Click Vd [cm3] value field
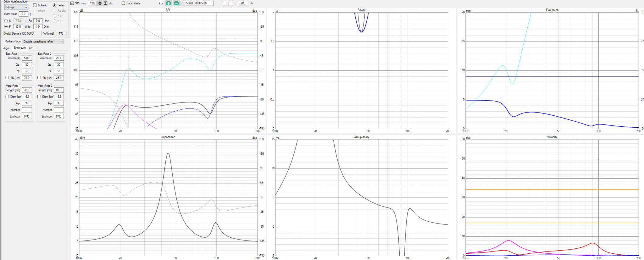 point(61,33)
